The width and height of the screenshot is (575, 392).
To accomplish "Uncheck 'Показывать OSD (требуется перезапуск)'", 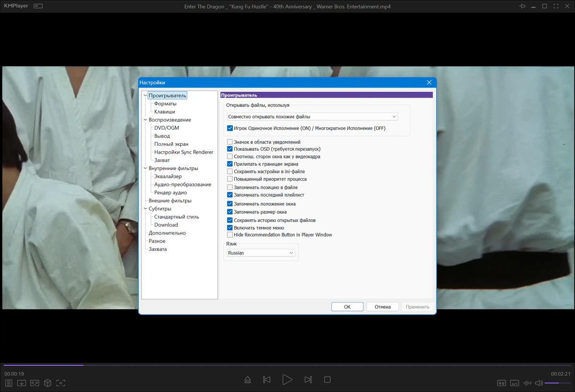I will coord(230,149).
